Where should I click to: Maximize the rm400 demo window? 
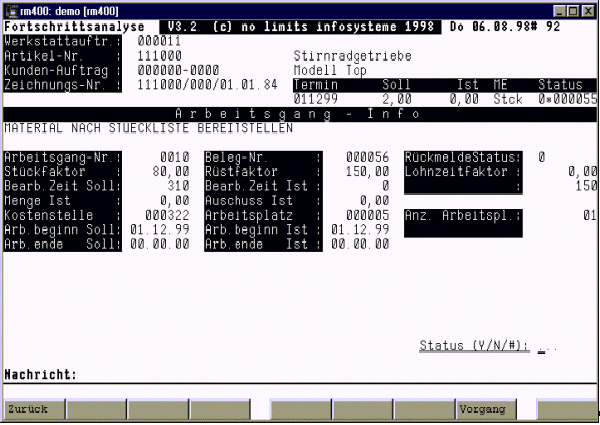[573, 8]
